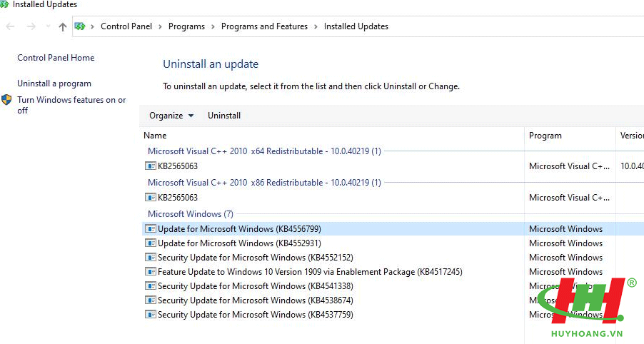Select Security Update KB4552152 row
644x344 pixels.
click(392, 258)
